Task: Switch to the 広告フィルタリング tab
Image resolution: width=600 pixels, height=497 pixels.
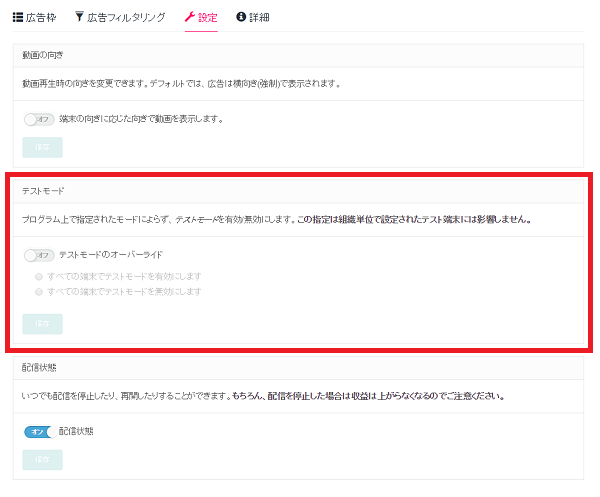Action: (x=120, y=17)
